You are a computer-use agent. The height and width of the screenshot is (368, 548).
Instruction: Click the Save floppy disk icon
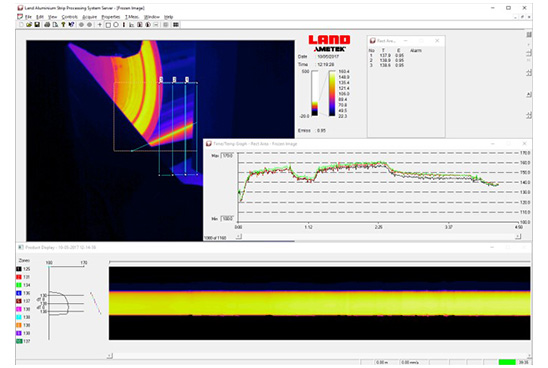click(37, 24)
